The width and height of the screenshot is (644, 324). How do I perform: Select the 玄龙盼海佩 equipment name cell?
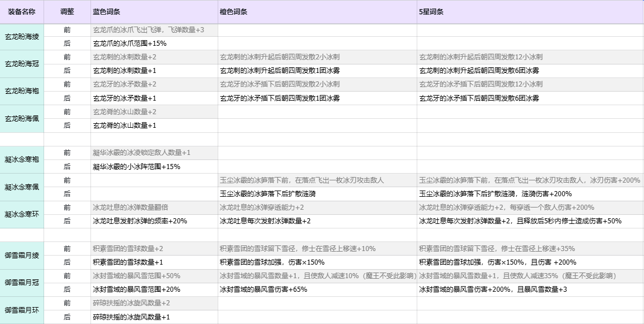pos(22,119)
